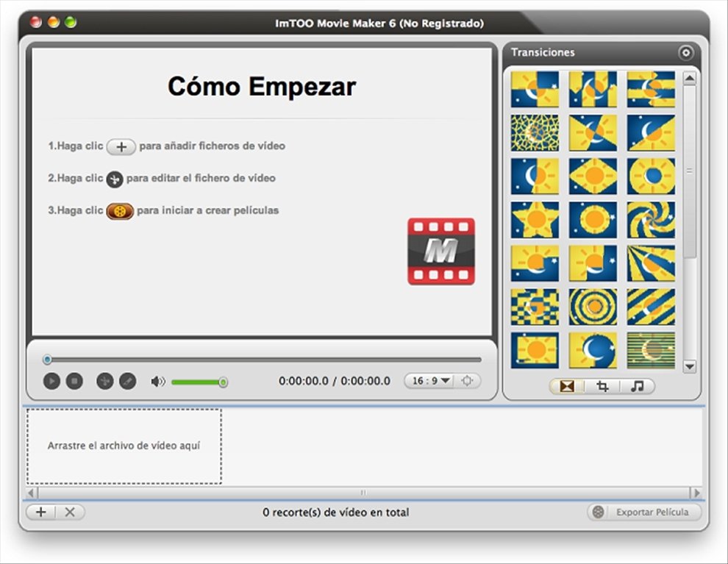Click the 'Arrastre el archivo de vídeo aquí' drop zone
Viewport: 728px width, 564px height.
pyautogui.click(x=124, y=446)
